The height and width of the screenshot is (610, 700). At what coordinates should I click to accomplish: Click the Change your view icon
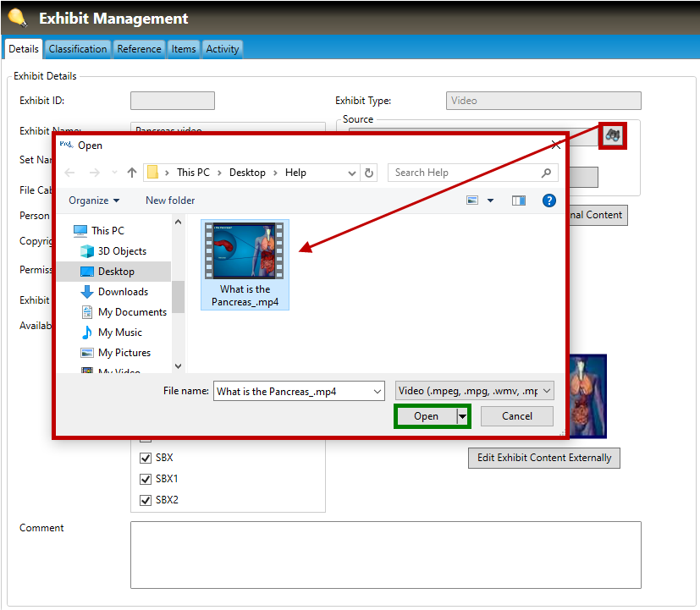[x=472, y=201]
